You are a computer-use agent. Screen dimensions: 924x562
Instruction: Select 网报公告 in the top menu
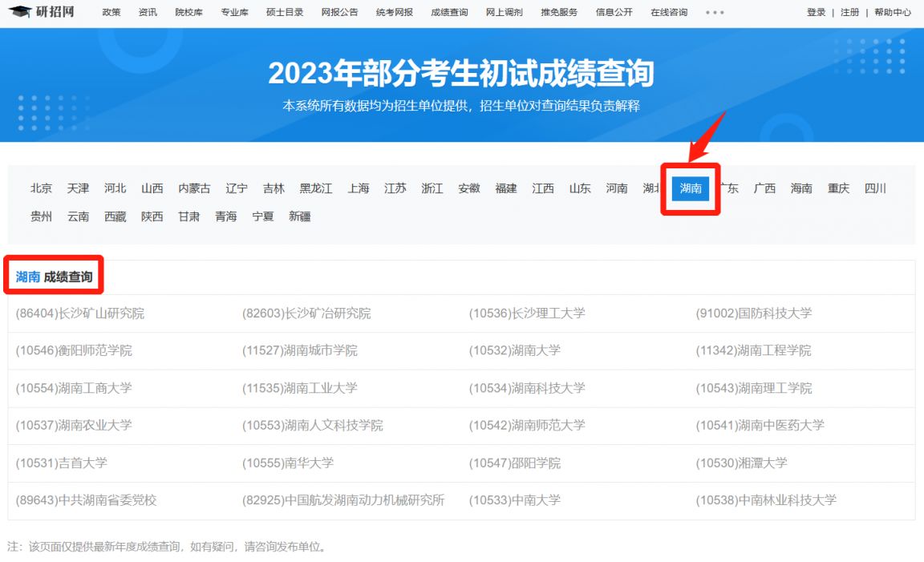click(x=339, y=12)
